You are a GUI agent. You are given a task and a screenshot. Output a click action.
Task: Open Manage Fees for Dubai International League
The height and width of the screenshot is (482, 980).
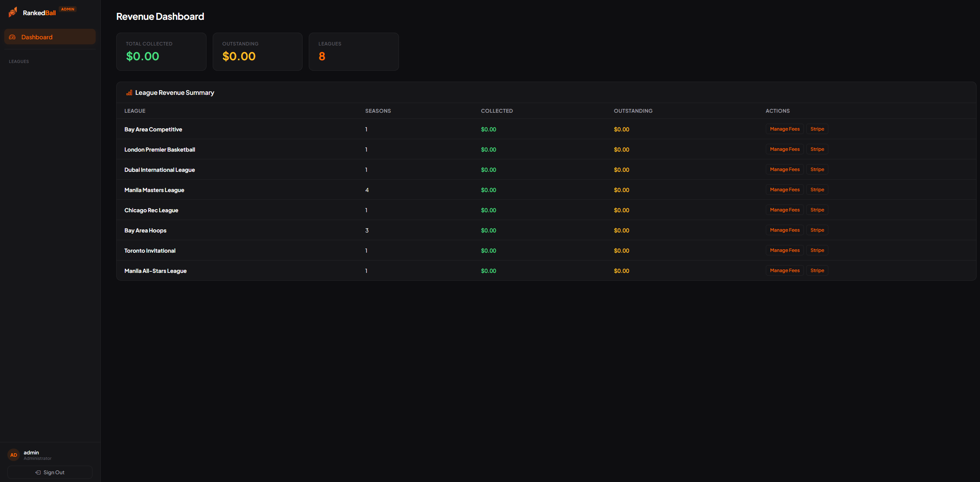(x=784, y=169)
